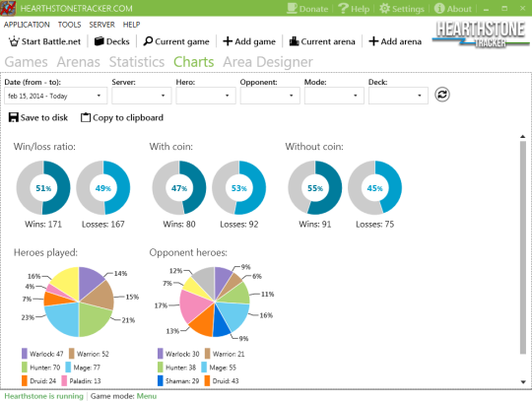Click the clipboard icon for Copy to clipboard
The height and width of the screenshot is (403, 532).
point(86,117)
